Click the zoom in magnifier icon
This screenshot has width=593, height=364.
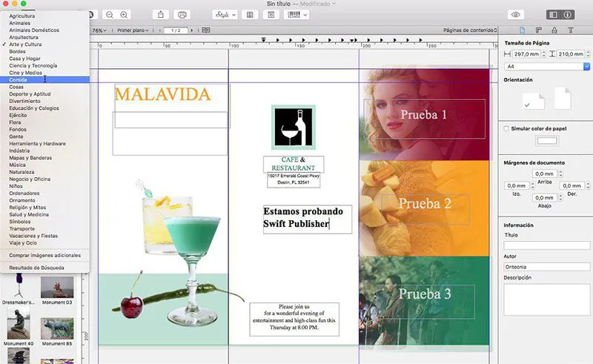click(x=124, y=15)
